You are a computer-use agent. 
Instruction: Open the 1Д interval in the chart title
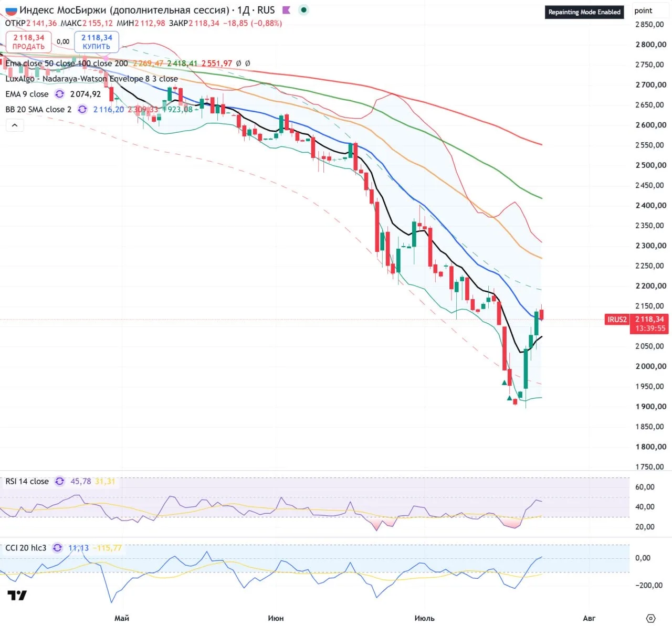point(244,10)
